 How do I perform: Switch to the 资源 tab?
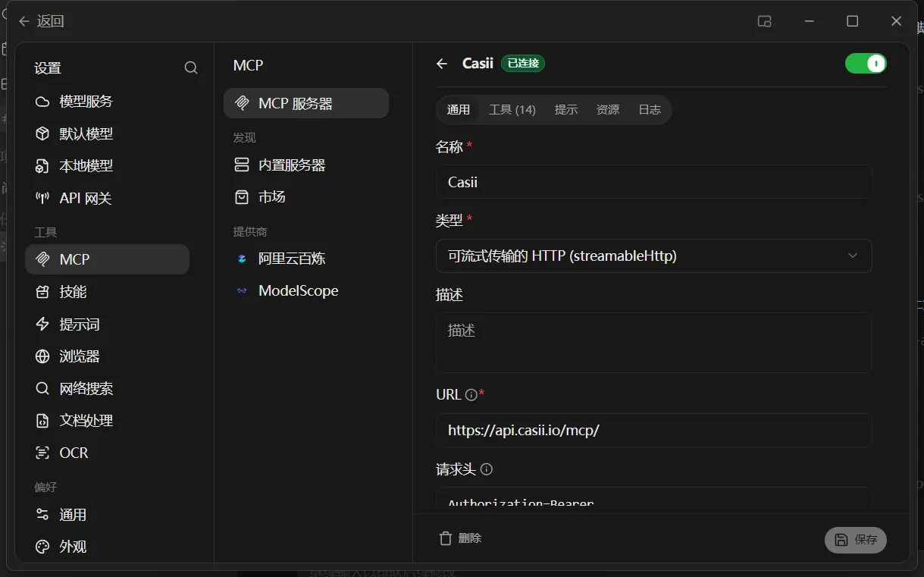coord(608,110)
